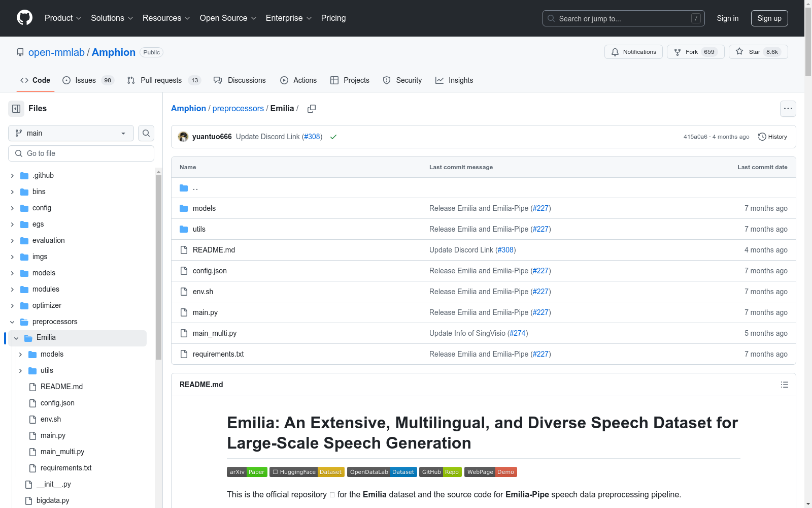812x508 pixels.
Task: Open the Security tab
Action: point(402,80)
